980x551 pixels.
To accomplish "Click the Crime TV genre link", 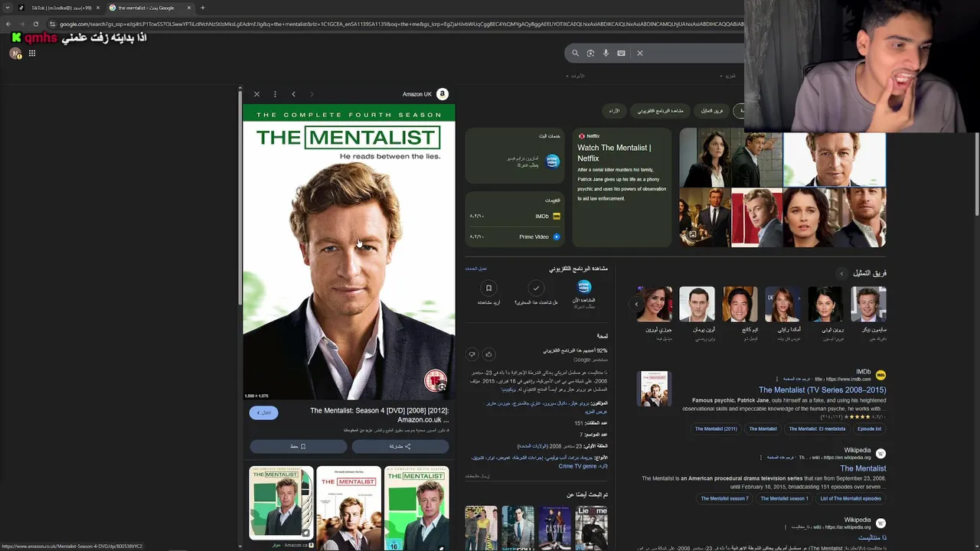I will coord(577,466).
